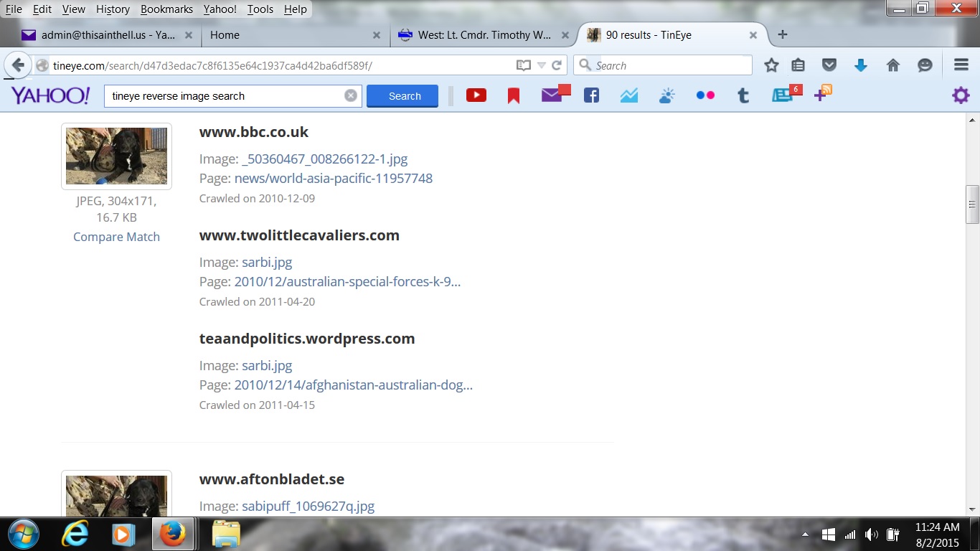Viewport: 980px width, 551px height.
Task: Show hidden system tray icons
Action: [x=805, y=534]
